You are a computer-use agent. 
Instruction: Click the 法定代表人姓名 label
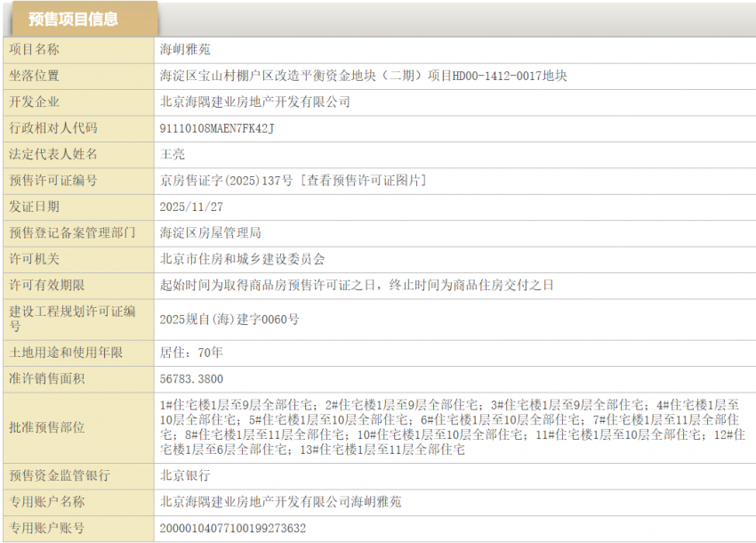53,154
